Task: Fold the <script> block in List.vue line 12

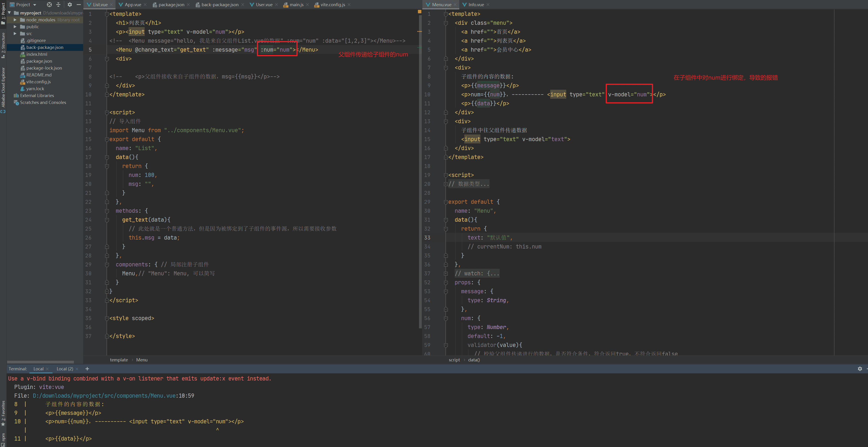Action: pos(107,112)
